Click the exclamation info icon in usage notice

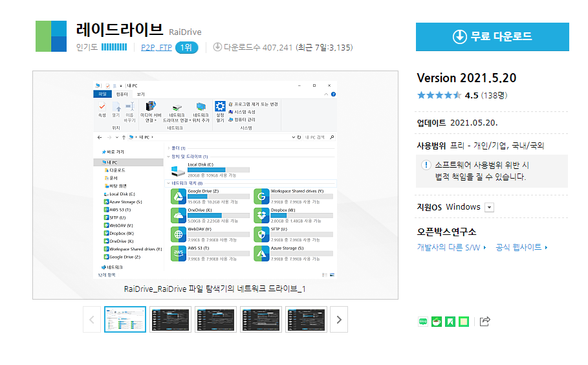(426, 165)
